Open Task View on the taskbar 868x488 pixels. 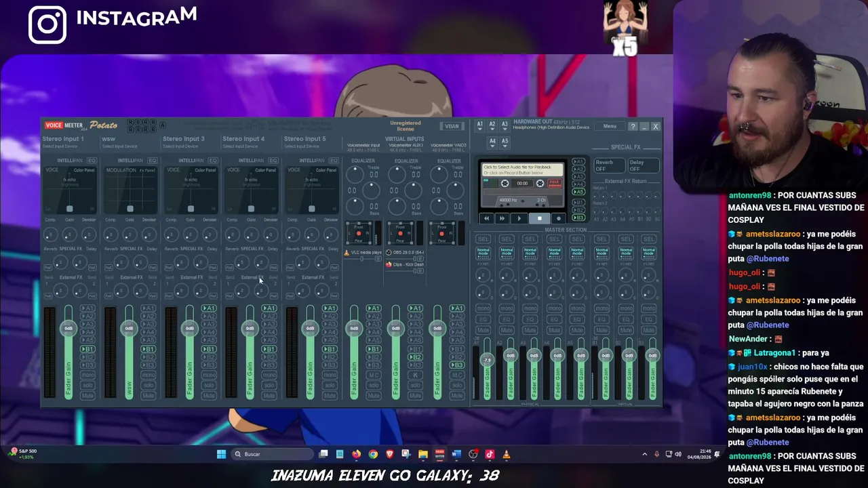click(323, 454)
